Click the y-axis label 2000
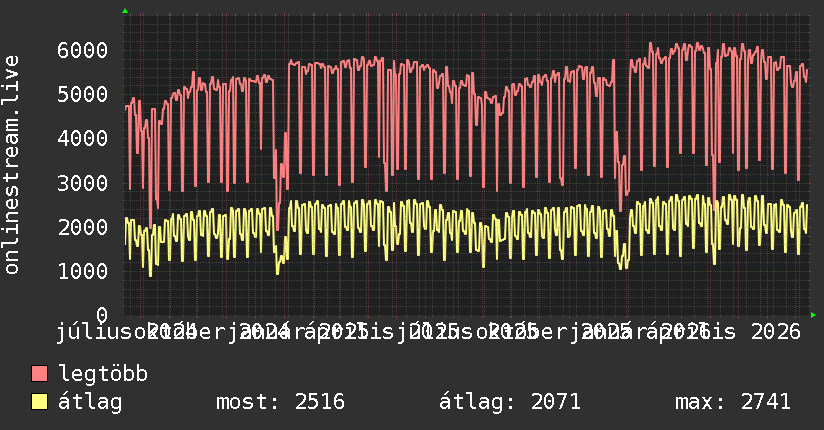Viewport: 824px width, 430px height. point(83,227)
